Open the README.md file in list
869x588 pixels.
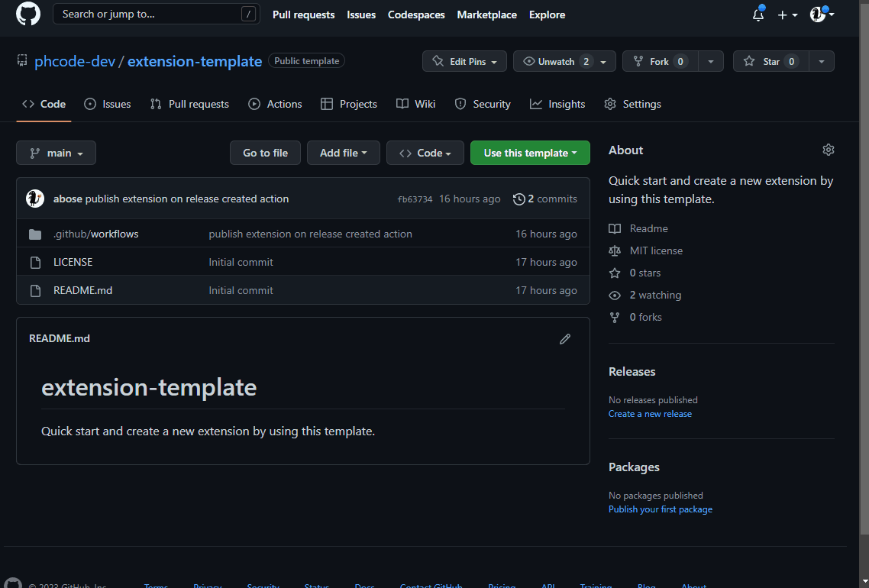tap(82, 290)
